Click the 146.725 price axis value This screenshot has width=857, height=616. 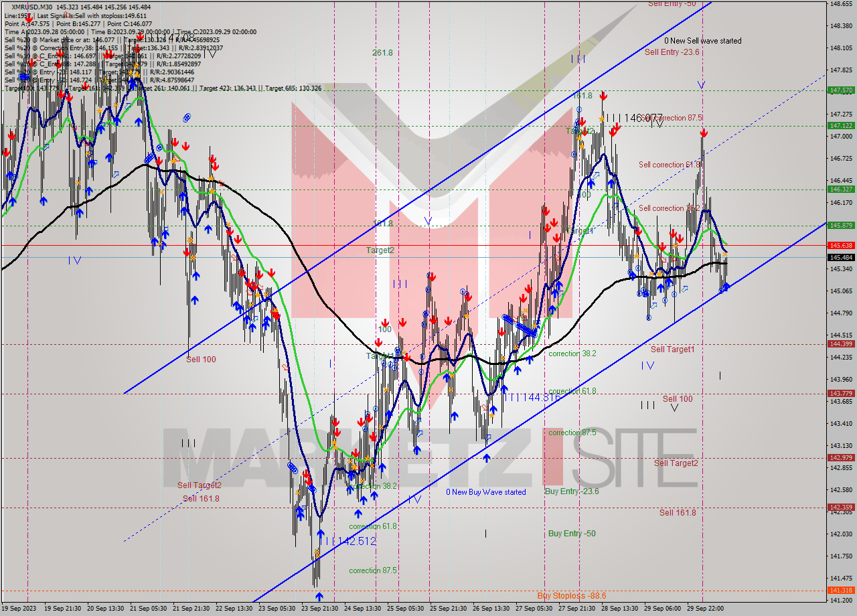(x=841, y=159)
